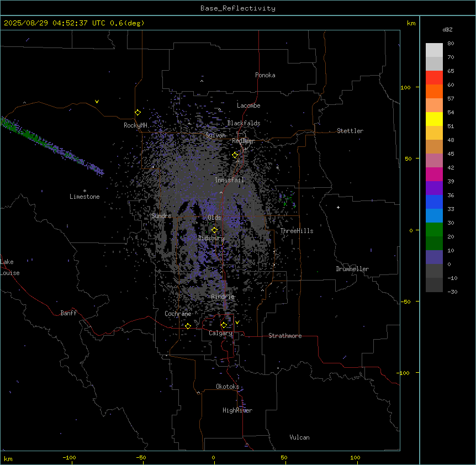Click the ThreeHills city label

coord(297,231)
